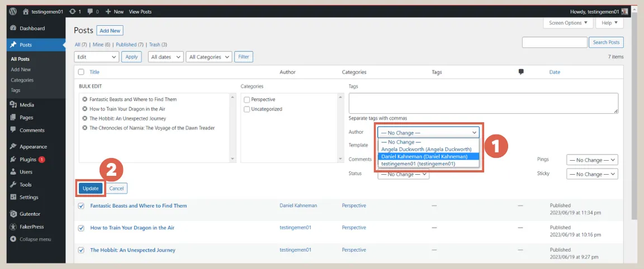Click the categories list scrollbar

tap(340, 128)
